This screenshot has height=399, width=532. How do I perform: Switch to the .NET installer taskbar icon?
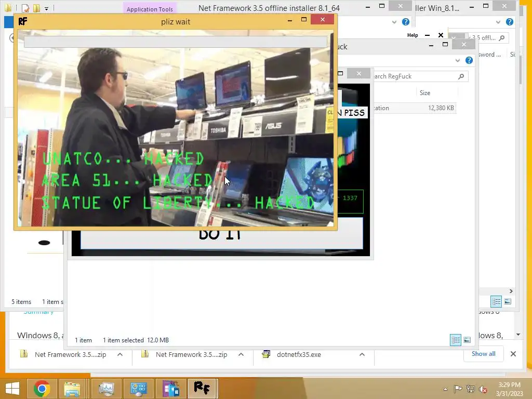[170, 389]
